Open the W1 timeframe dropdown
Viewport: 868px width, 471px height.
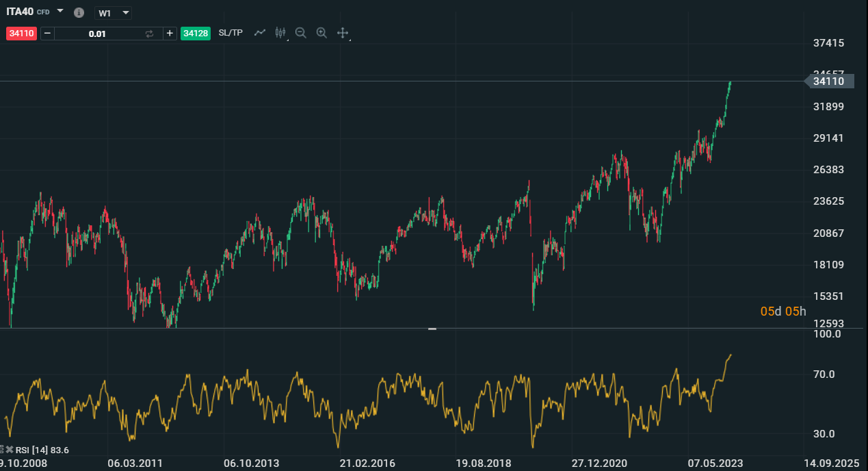(x=113, y=13)
